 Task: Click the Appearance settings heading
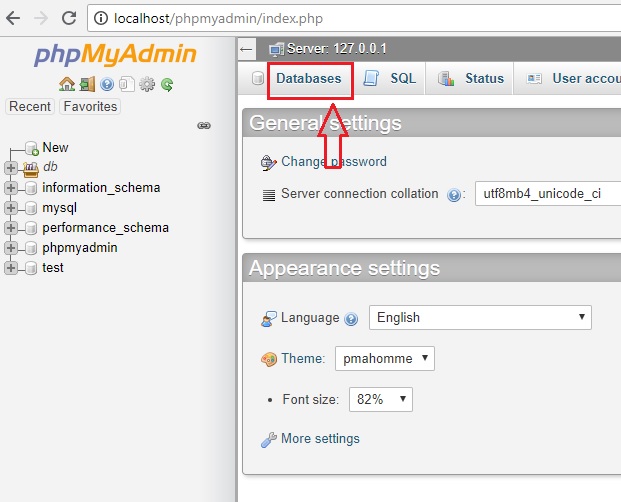coord(345,268)
